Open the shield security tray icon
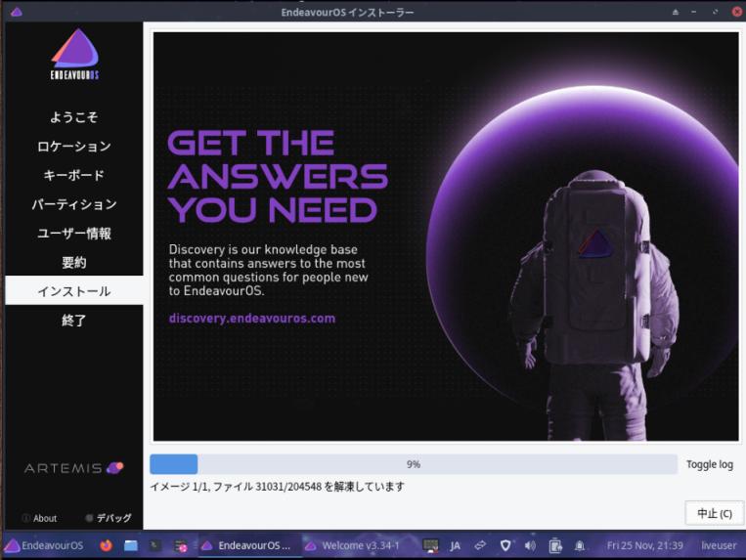 click(x=505, y=545)
